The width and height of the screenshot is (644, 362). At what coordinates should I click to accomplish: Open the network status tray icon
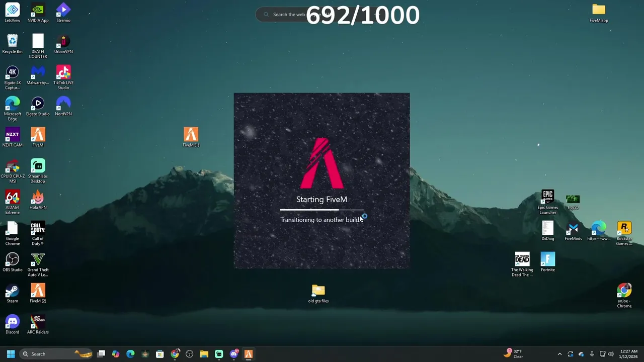click(x=602, y=354)
